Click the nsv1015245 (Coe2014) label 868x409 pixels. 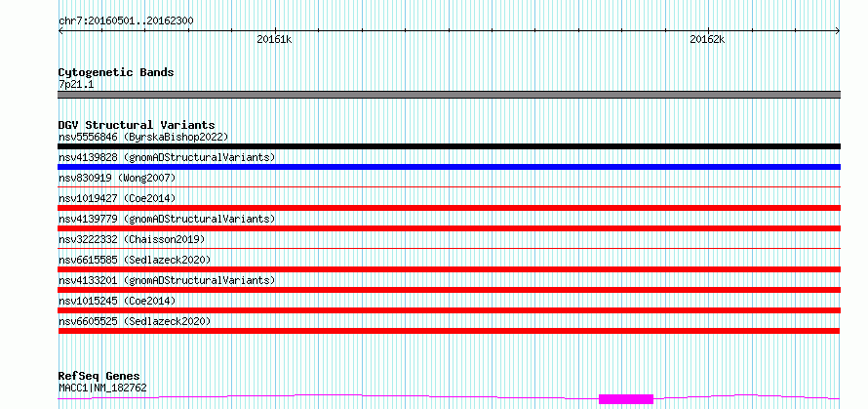[x=117, y=301]
